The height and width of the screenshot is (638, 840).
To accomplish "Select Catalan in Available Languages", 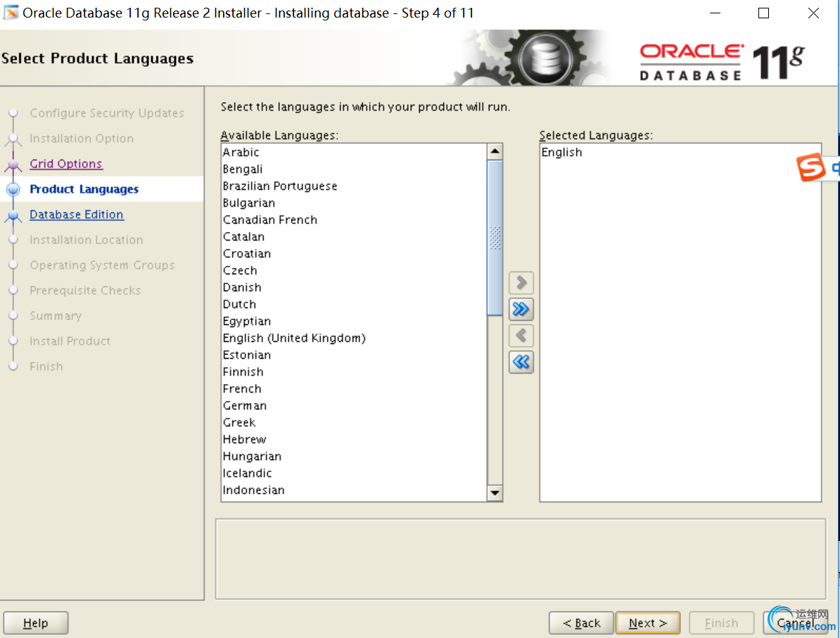I will coord(354,237).
